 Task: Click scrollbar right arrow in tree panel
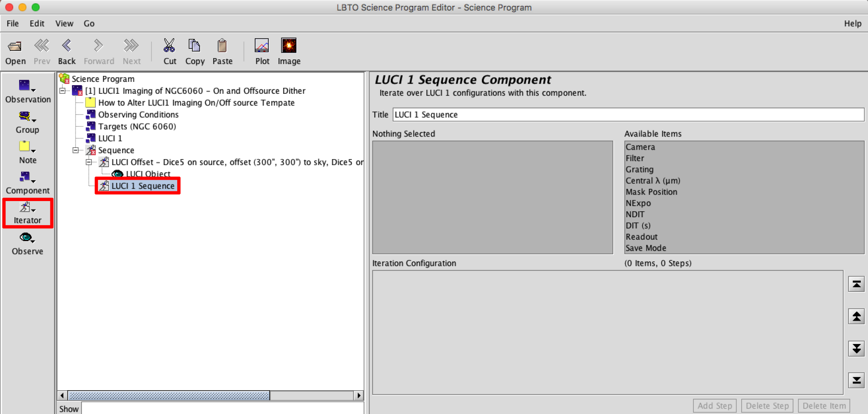359,395
